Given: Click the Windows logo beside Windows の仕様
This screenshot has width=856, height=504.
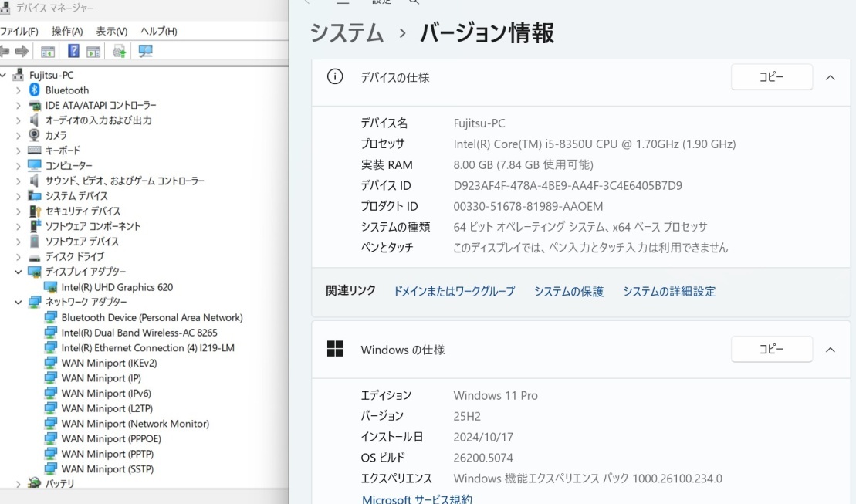Looking at the screenshot, I should [335, 350].
